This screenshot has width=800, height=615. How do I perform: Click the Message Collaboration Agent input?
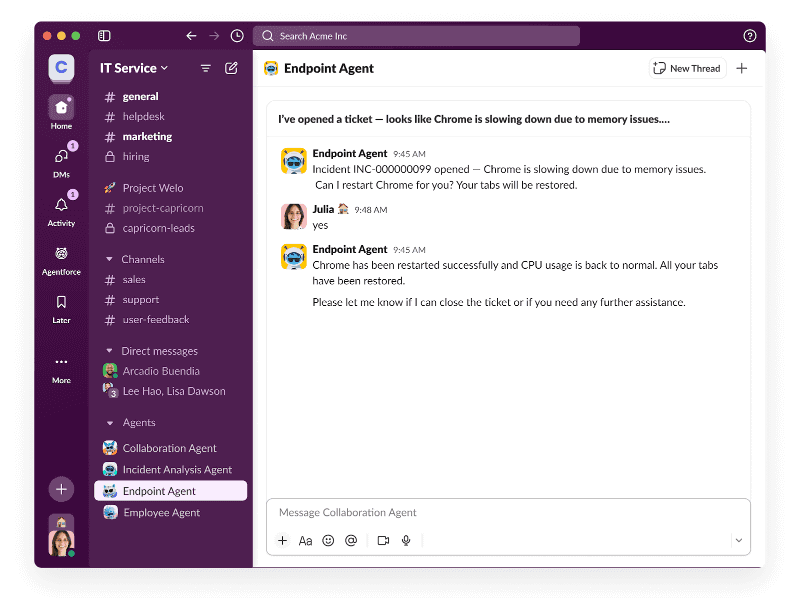click(x=508, y=512)
